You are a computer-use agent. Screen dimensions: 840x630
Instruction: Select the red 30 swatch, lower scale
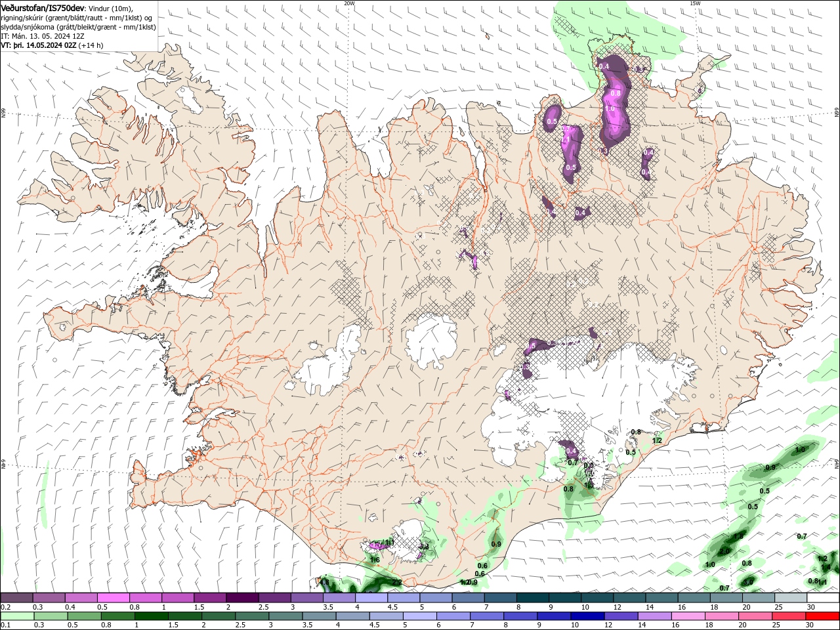(823, 616)
